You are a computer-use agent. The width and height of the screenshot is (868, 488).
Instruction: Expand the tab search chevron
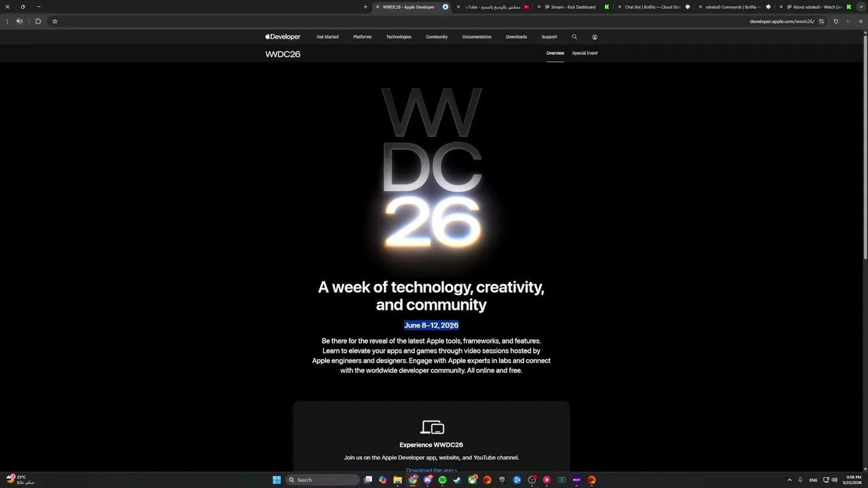(x=861, y=7)
